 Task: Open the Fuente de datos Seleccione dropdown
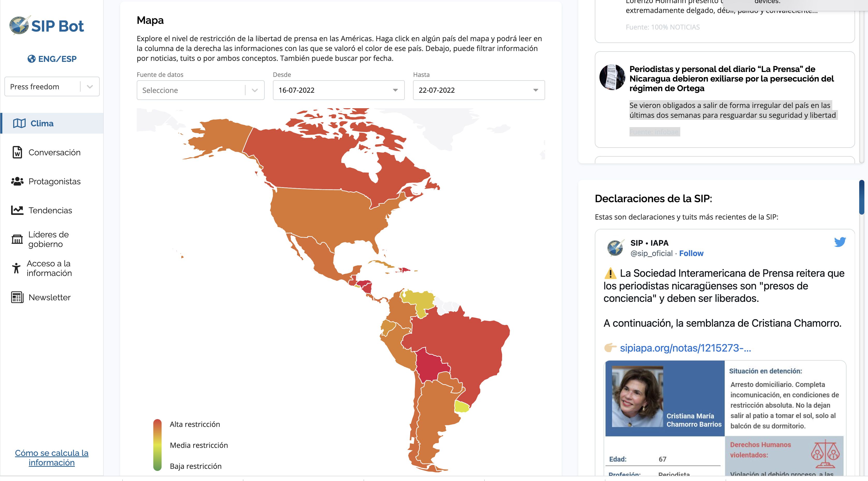200,90
